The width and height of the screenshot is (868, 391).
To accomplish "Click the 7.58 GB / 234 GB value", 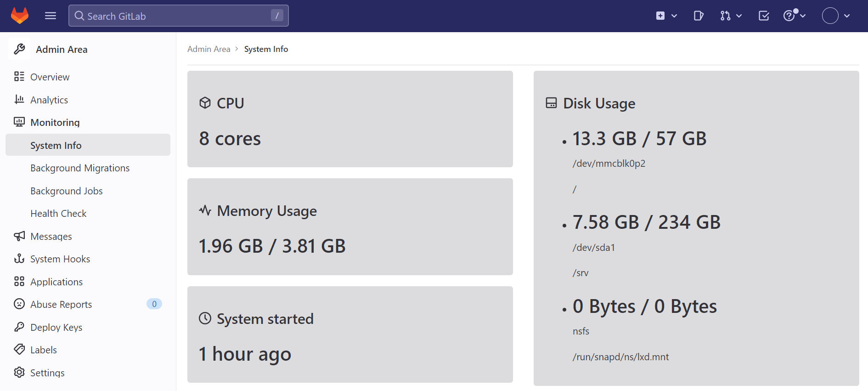I will (x=647, y=222).
